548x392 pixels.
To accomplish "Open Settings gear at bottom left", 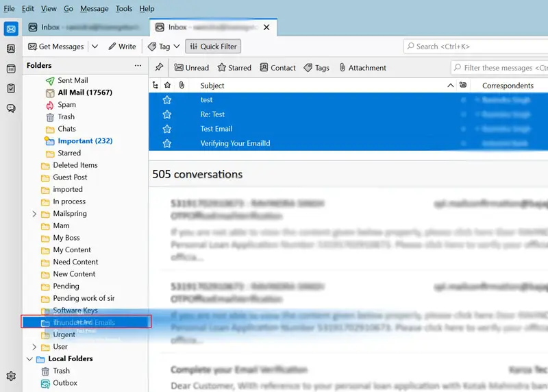I will click(x=11, y=376).
